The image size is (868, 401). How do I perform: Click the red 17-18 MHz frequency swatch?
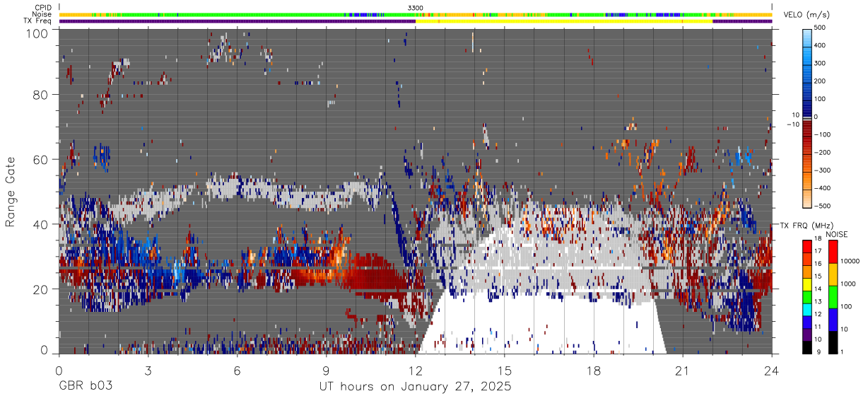point(808,246)
